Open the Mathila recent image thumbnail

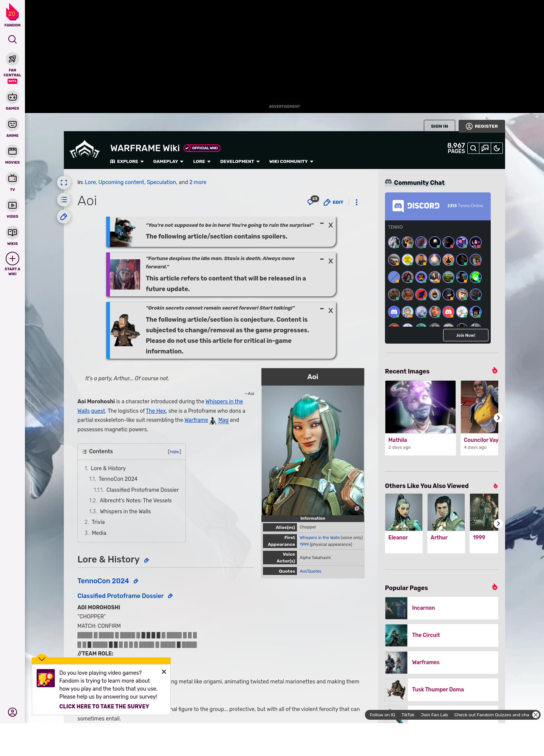pos(420,407)
